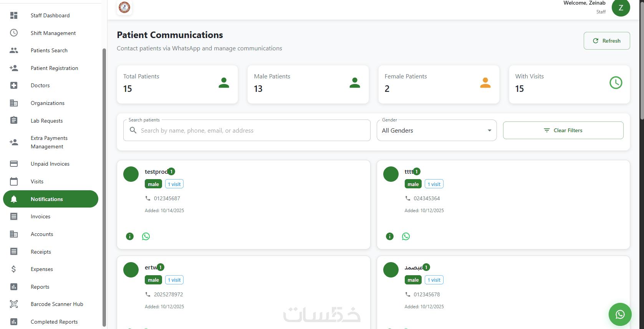
Task: Click the Notifications bell icon in sidebar
Action: pyautogui.click(x=14, y=199)
